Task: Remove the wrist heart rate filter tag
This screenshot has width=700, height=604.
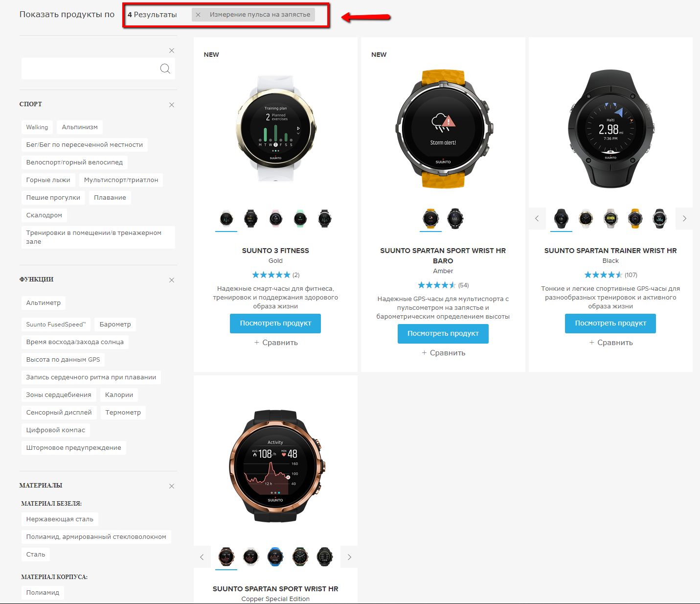Action: point(198,15)
